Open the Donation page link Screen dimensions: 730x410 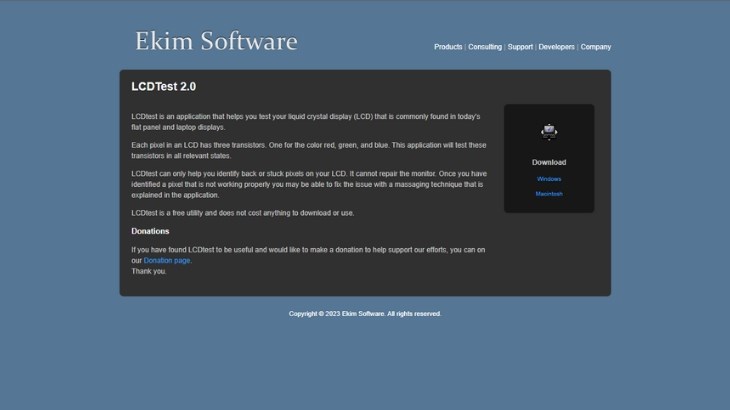click(x=167, y=260)
